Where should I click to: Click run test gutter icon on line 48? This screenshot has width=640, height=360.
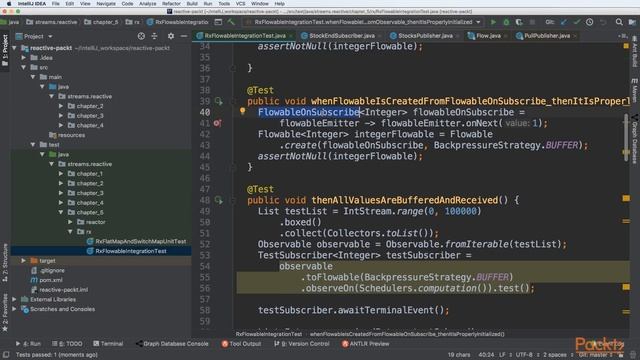[219, 200]
